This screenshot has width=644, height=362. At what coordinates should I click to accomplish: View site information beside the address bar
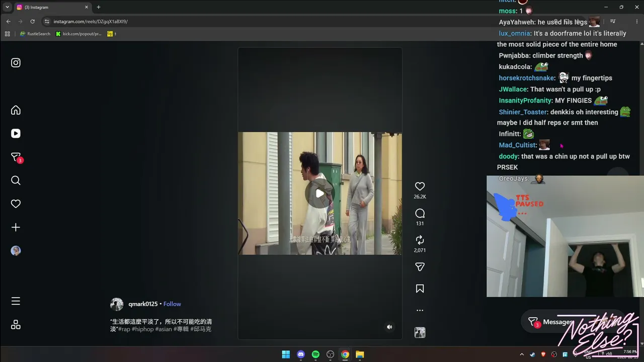(x=47, y=22)
